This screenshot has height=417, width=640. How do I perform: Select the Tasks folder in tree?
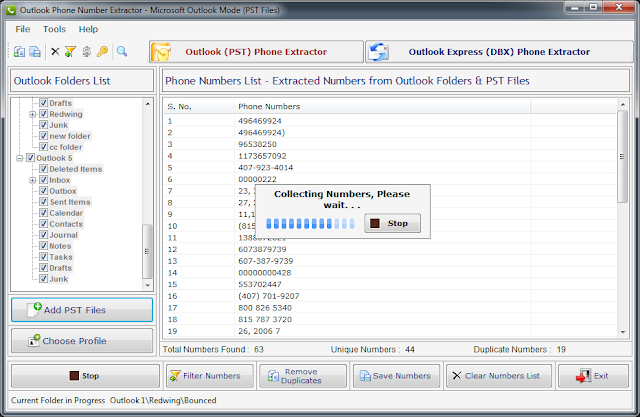(x=61, y=257)
